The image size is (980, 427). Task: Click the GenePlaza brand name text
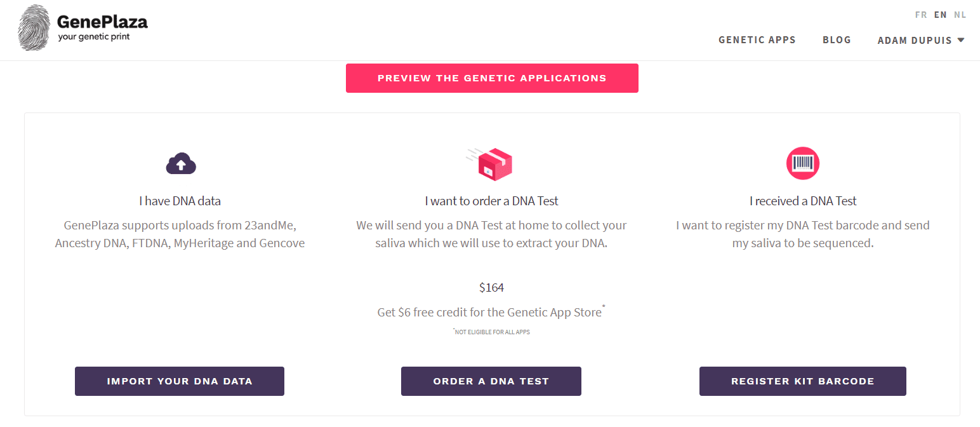(x=102, y=22)
